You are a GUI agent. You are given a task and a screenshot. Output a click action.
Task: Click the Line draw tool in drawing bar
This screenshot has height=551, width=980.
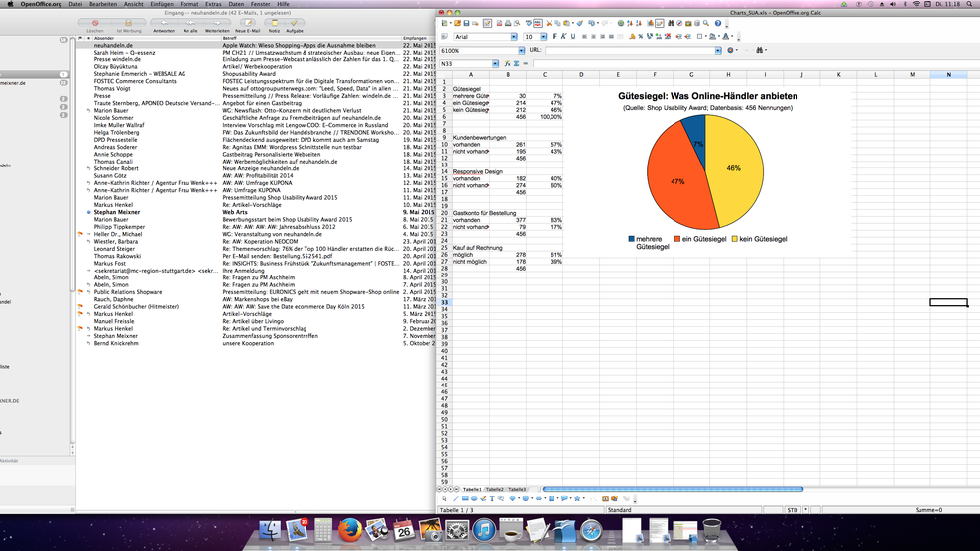pos(456,498)
